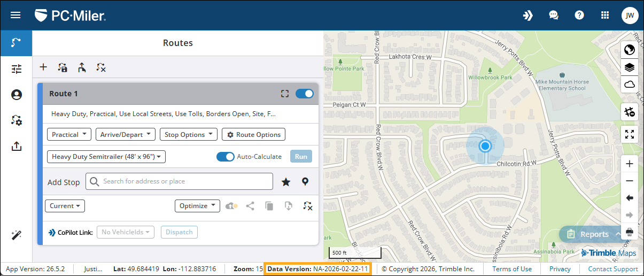Open the No VehicleIds dropdown

(126, 232)
